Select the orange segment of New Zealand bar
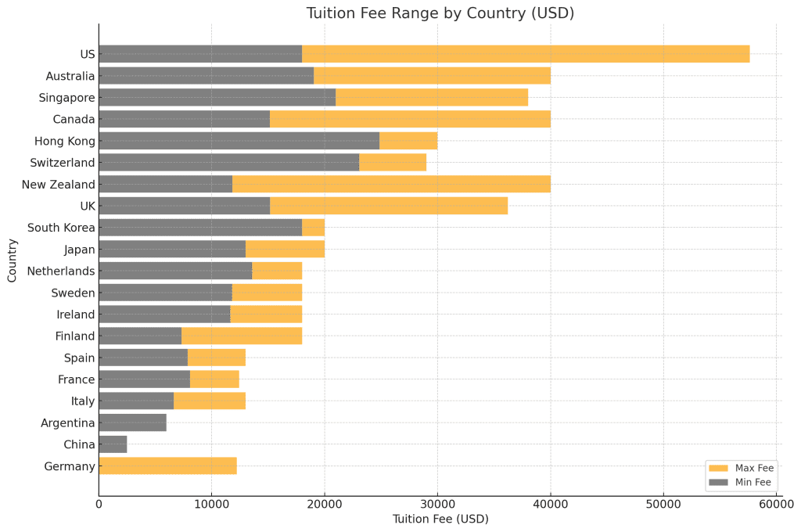 tap(391, 185)
